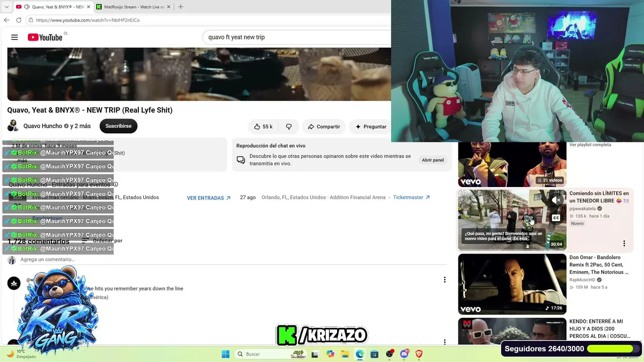Viewport: 644px width, 362px height.
Task: Open Discord from the taskbar
Action: tap(405, 354)
